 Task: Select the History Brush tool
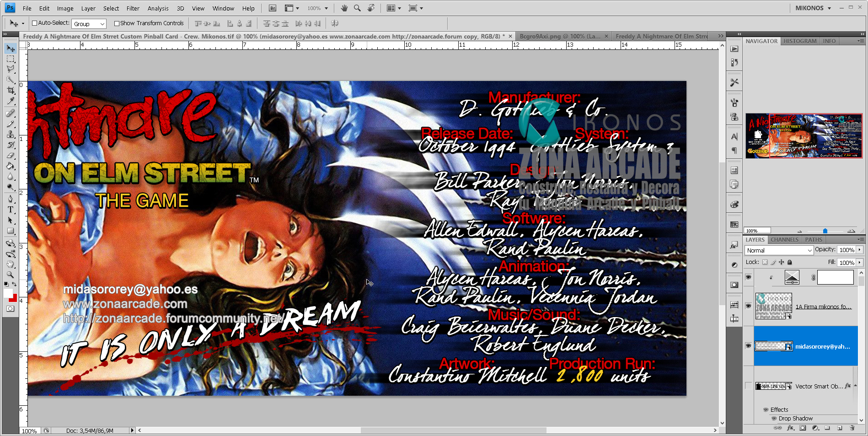click(x=11, y=145)
